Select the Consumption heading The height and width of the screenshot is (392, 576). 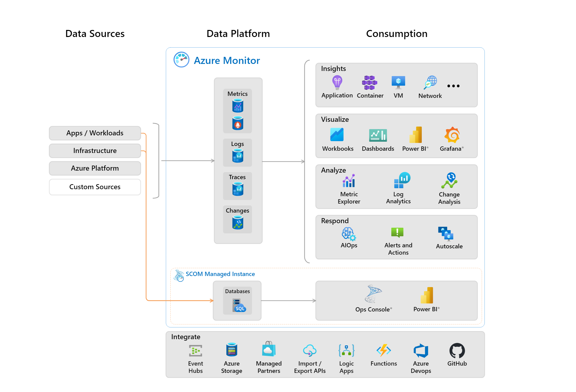click(x=397, y=34)
